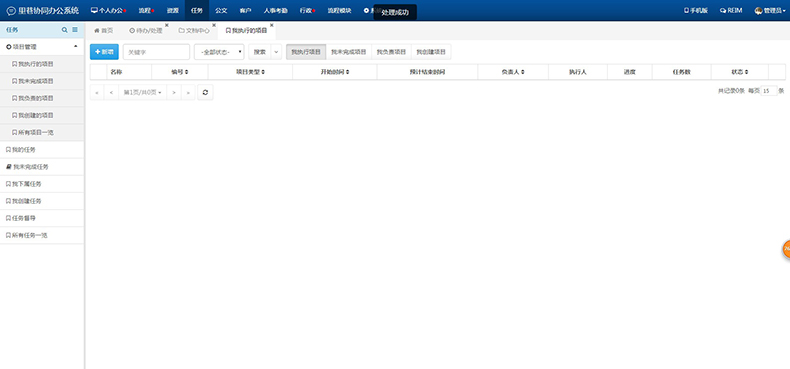Viewport: 790px width, 369px height.
Task: Select the 我执行项目 filter button
Action: (x=306, y=52)
